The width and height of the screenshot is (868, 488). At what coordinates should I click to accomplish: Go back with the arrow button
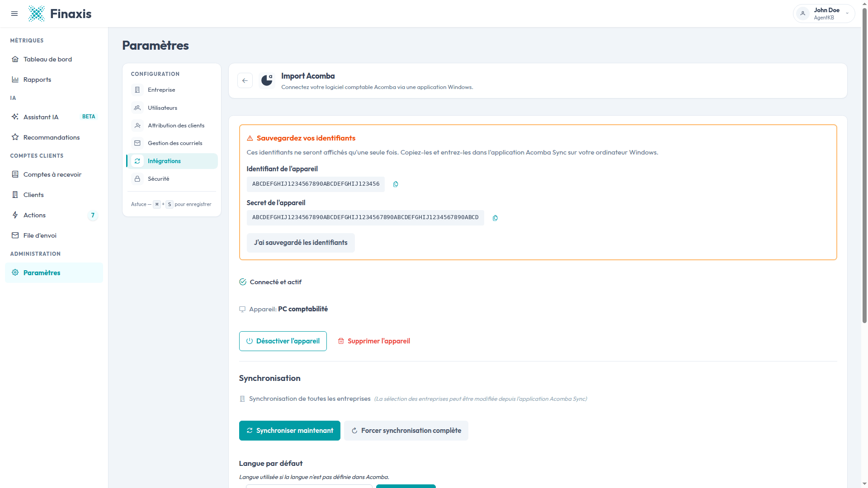coord(245,80)
